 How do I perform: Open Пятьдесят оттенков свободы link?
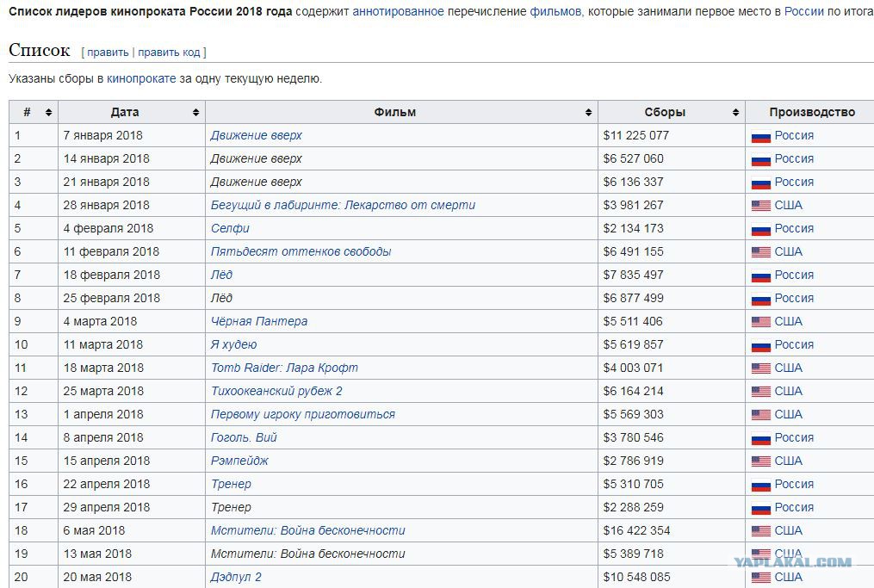[x=301, y=252]
